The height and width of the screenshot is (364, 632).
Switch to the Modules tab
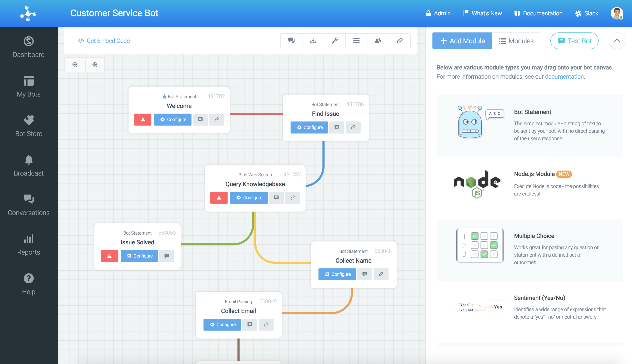pos(516,41)
